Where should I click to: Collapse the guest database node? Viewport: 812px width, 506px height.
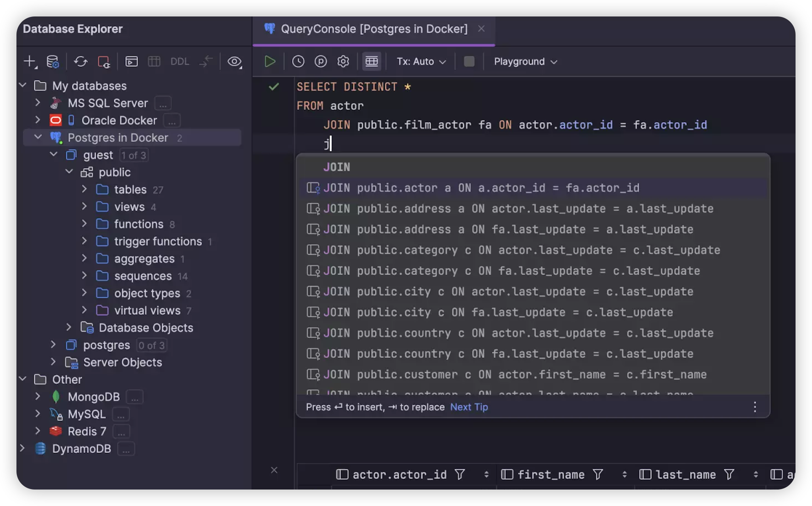(53, 155)
